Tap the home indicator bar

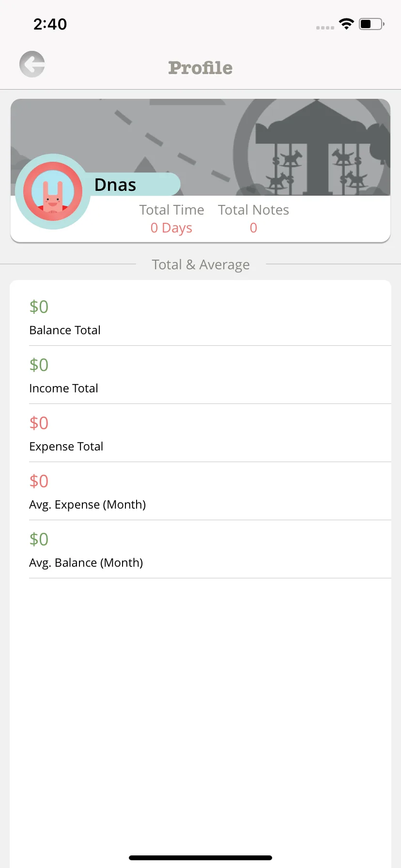click(200, 858)
